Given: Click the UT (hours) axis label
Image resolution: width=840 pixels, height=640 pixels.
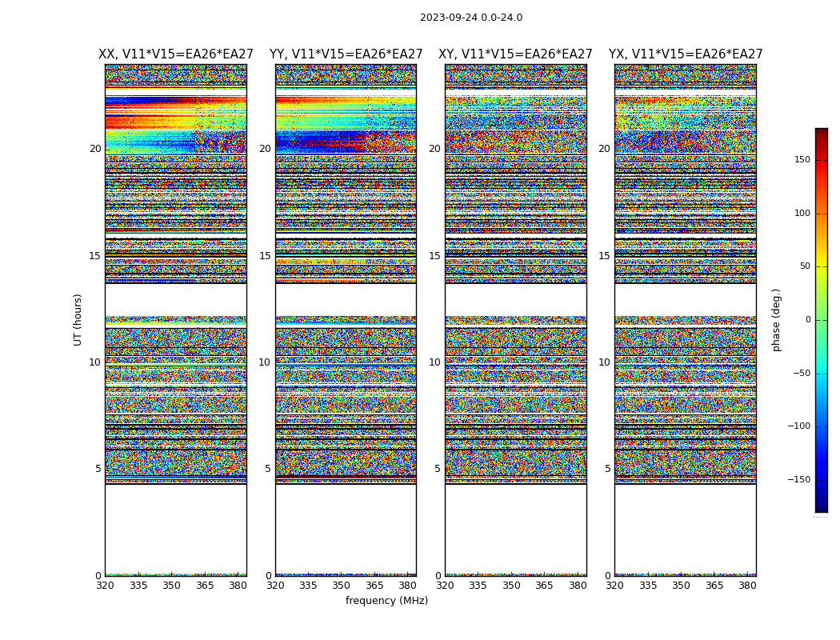Looking at the screenshot, I should pyautogui.click(x=78, y=320).
